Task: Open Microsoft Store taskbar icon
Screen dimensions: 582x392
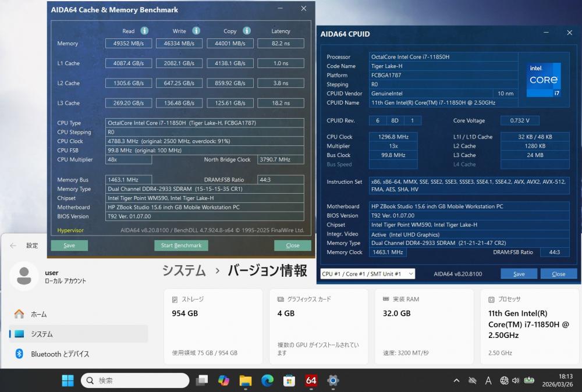Action: tap(289, 380)
